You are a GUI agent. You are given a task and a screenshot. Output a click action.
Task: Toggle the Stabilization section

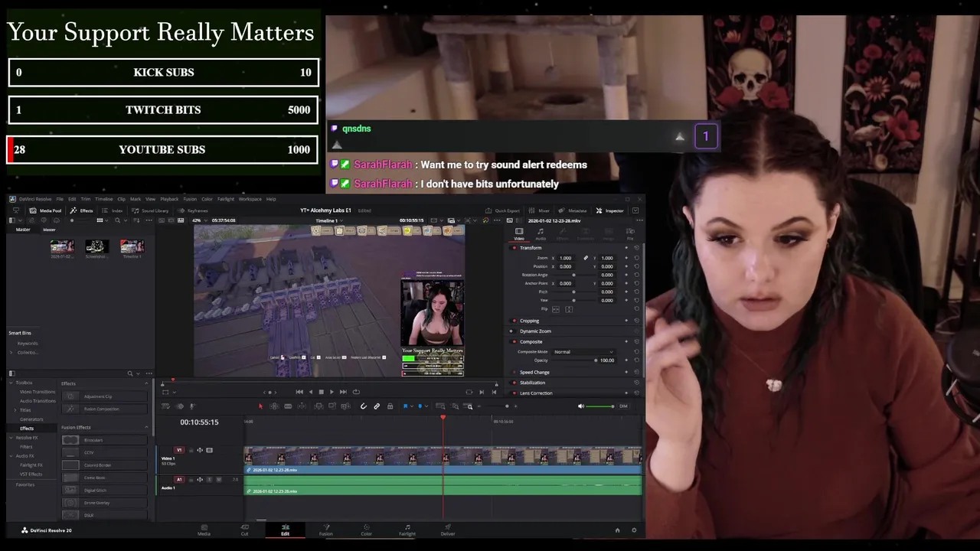tap(513, 383)
